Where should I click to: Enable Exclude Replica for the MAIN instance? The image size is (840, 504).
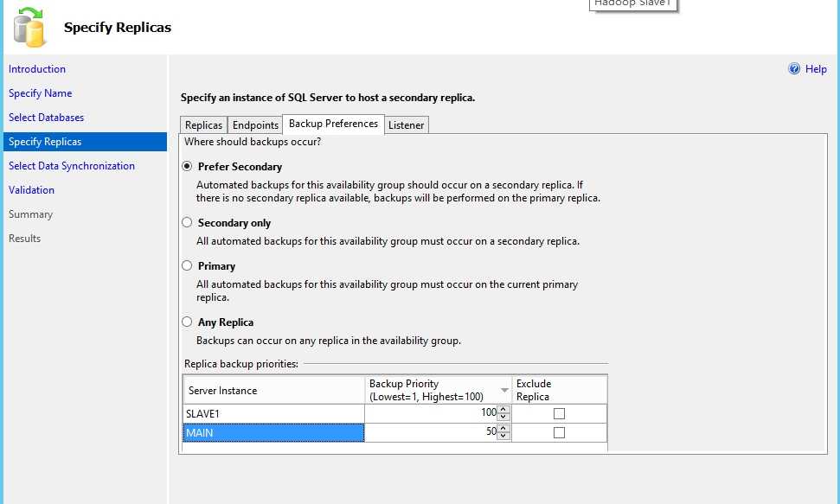[x=559, y=432]
